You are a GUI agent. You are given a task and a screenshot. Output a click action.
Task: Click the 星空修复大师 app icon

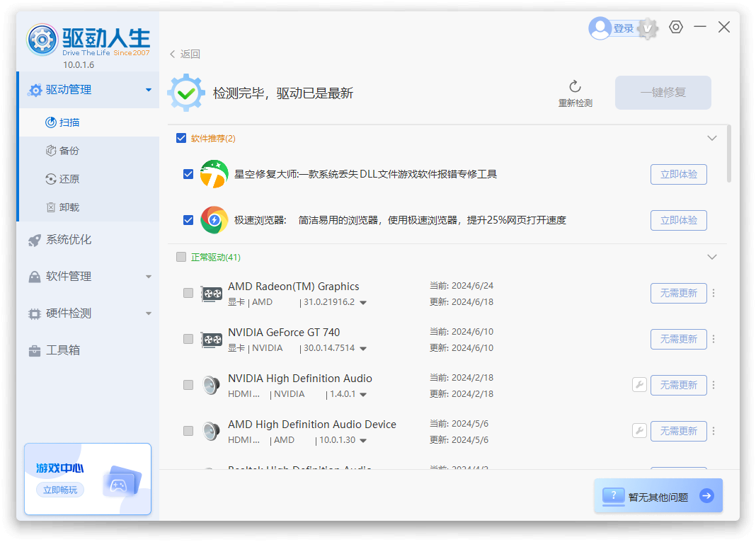tap(214, 174)
